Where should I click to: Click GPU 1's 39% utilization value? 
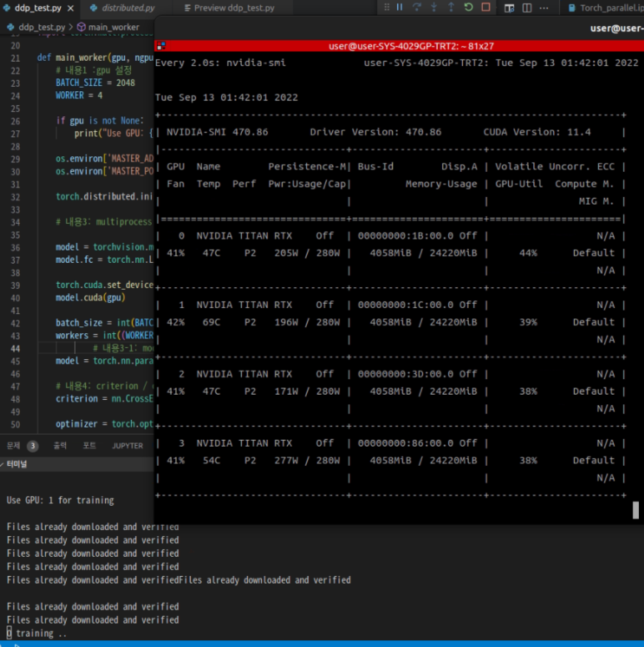pyautogui.click(x=528, y=323)
